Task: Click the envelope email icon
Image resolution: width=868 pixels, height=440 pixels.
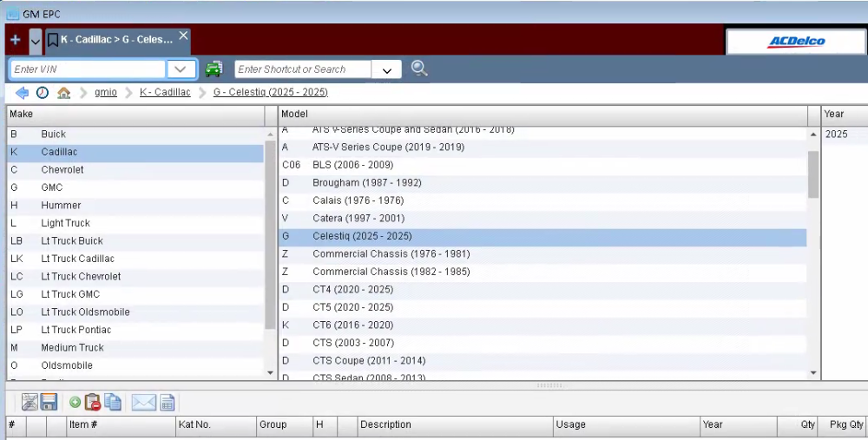Action: click(143, 403)
